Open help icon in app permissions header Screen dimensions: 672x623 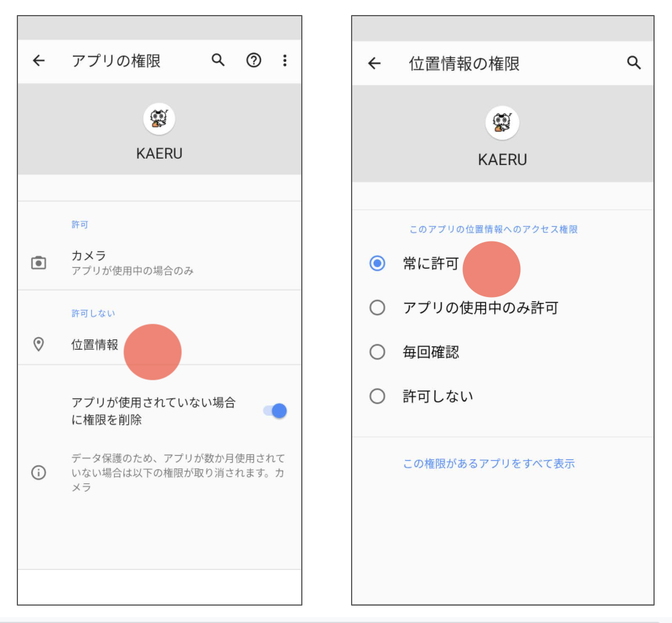[254, 60]
